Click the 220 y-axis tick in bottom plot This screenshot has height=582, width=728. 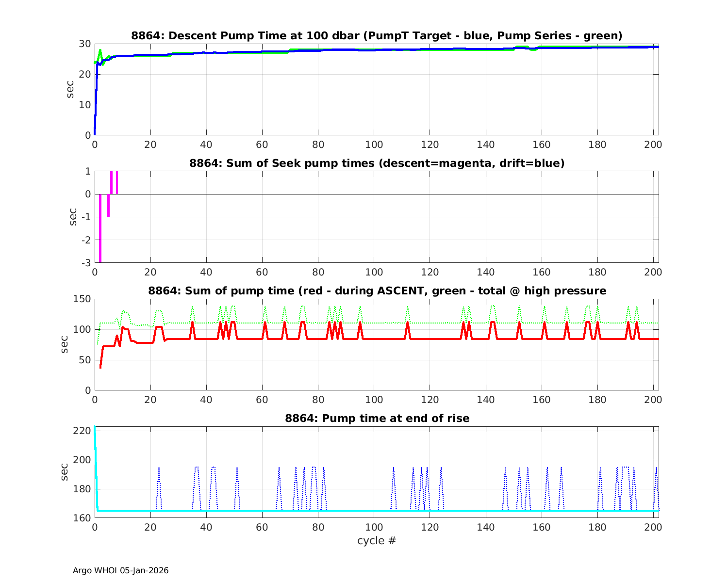pos(83,431)
